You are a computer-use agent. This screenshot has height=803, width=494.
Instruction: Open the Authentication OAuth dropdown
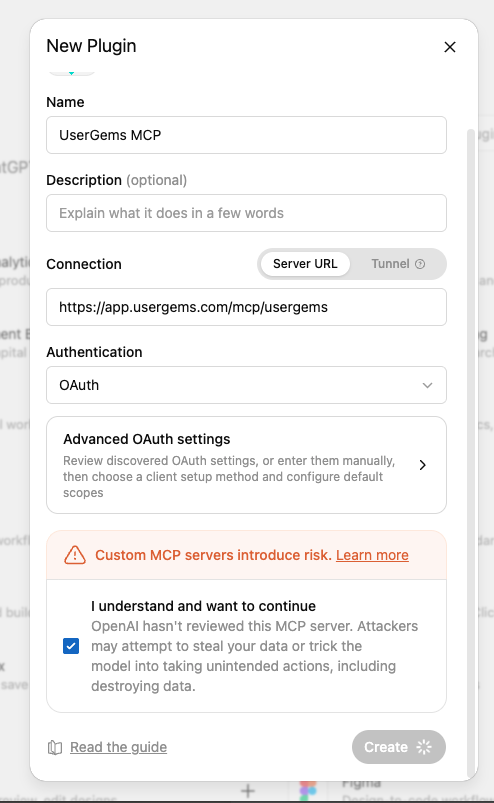[246, 385]
